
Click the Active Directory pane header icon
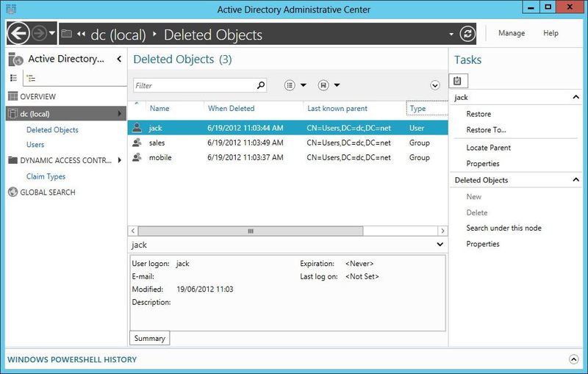tap(15, 60)
